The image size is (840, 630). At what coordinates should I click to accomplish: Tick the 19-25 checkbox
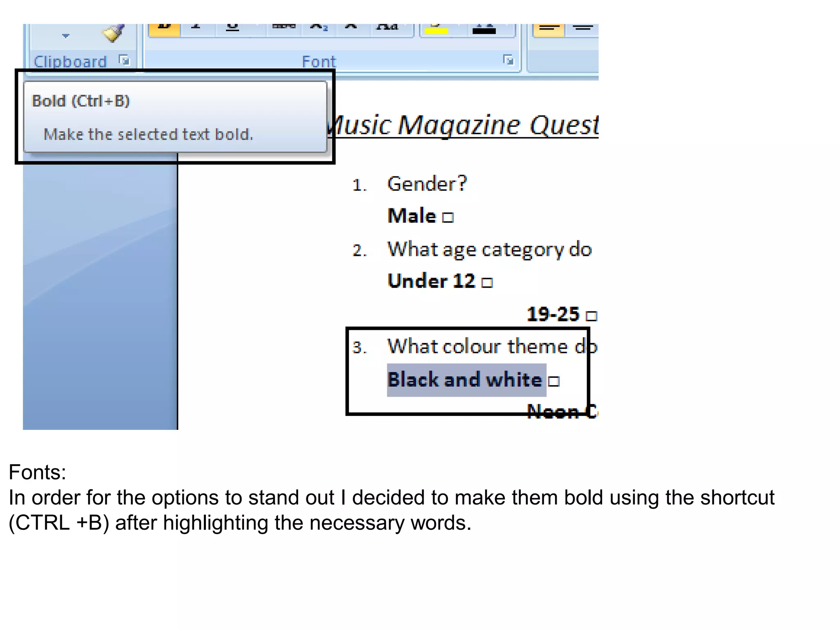click(x=591, y=316)
